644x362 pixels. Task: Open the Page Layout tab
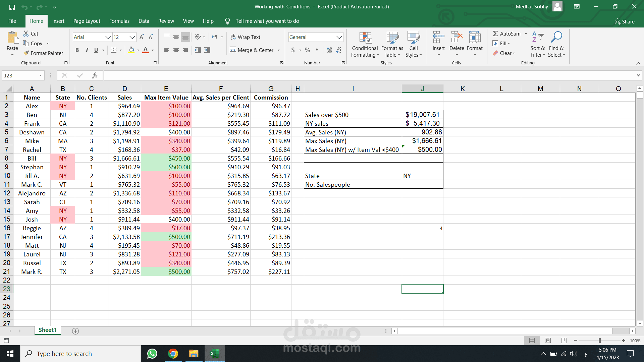[x=87, y=21]
